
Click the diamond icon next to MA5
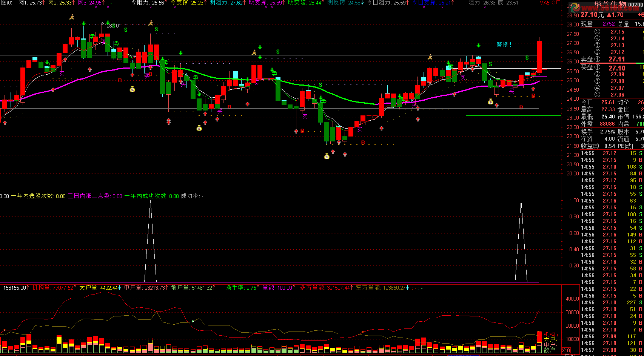pyautogui.click(x=554, y=3)
